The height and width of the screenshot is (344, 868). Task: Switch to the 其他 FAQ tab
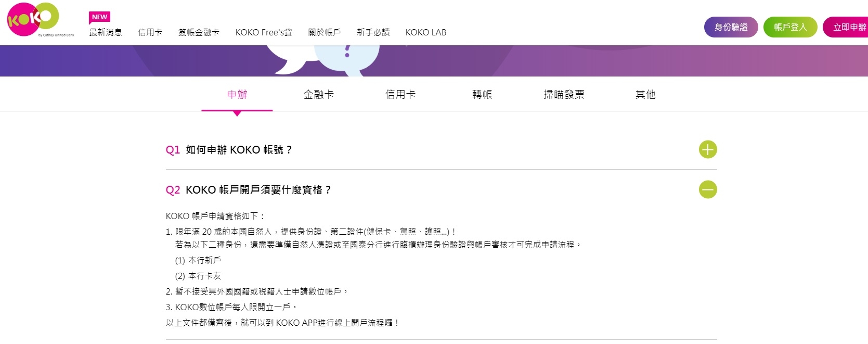pos(645,94)
